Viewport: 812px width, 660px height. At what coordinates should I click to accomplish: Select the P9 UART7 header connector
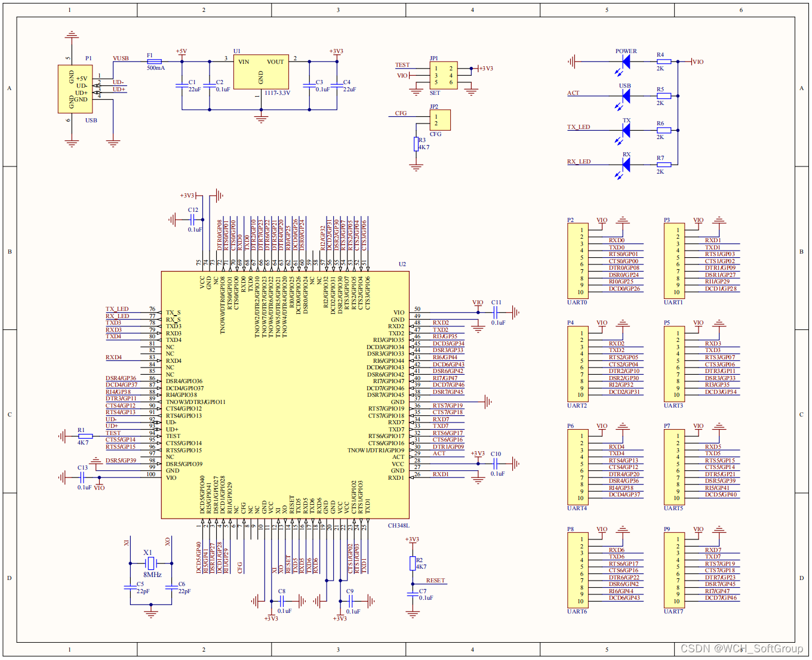click(674, 570)
